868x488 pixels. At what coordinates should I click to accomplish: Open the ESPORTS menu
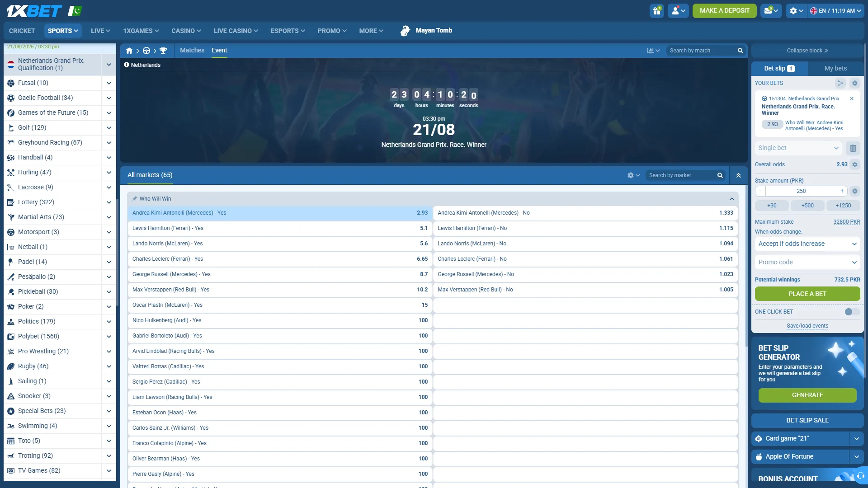(x=288, y=31)
